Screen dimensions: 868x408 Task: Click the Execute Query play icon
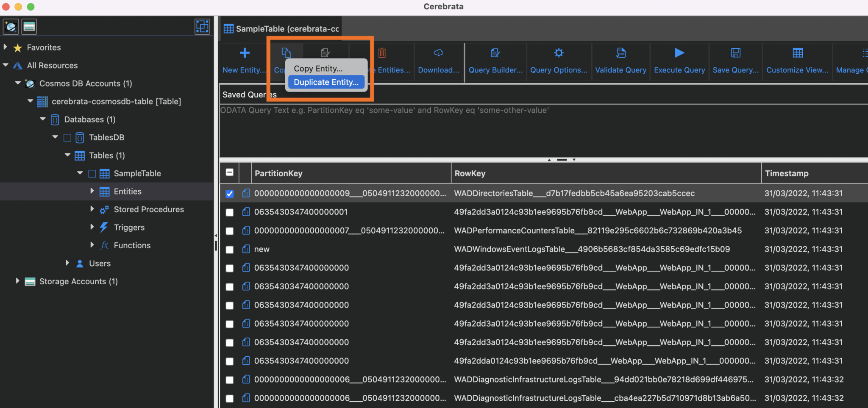[678, 53]
